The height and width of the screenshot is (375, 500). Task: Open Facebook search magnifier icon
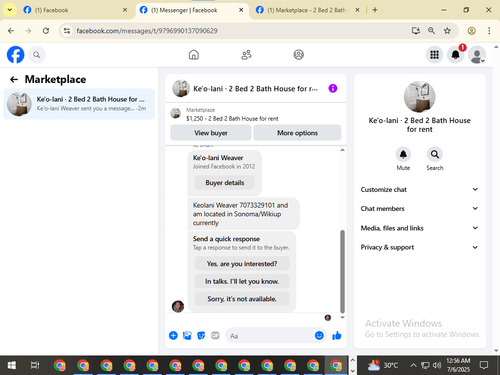click(37, 55)
